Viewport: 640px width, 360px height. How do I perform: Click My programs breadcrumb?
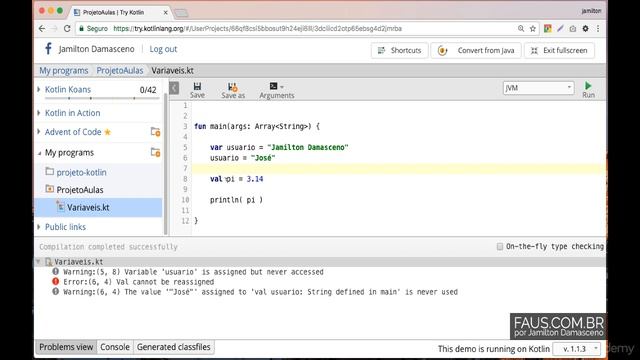pyautogui.click(x=64, y=70)
